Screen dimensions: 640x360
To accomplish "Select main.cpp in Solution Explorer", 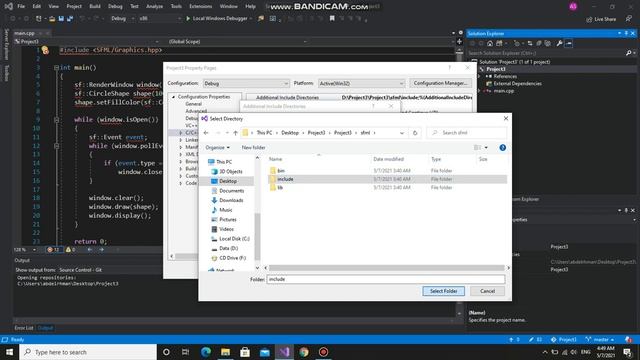I will pyautogui.click(x=504, y=91).
